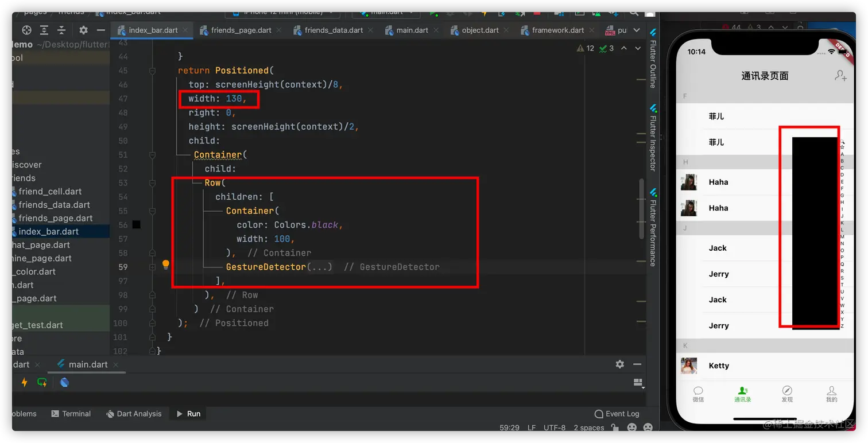
Task: Open Run panel gear settings
Action: [x=619, y=364]
